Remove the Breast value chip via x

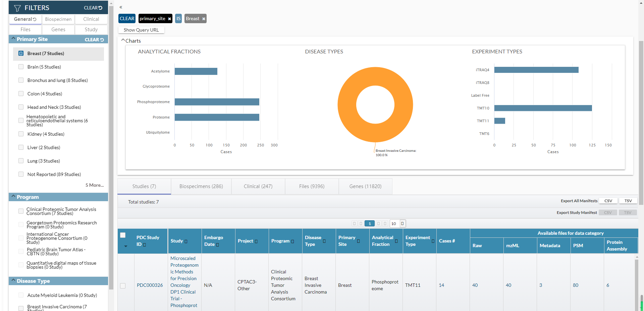(x=204, y=19)
